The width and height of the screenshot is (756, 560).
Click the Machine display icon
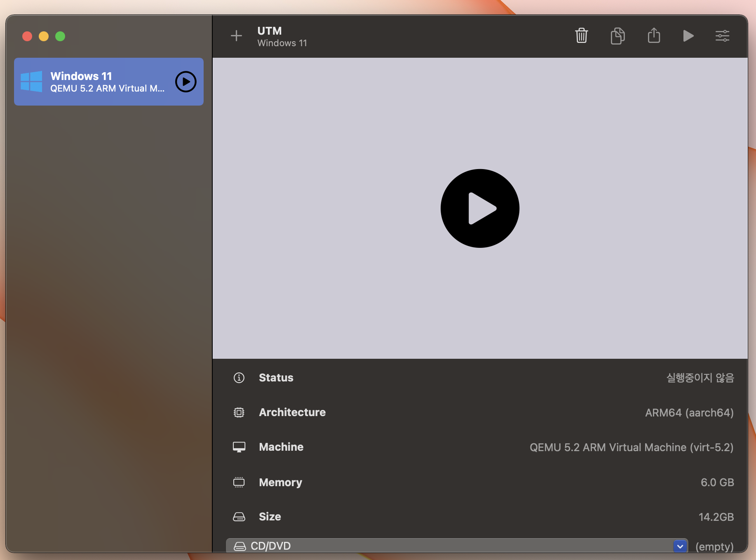pos(239,447)
